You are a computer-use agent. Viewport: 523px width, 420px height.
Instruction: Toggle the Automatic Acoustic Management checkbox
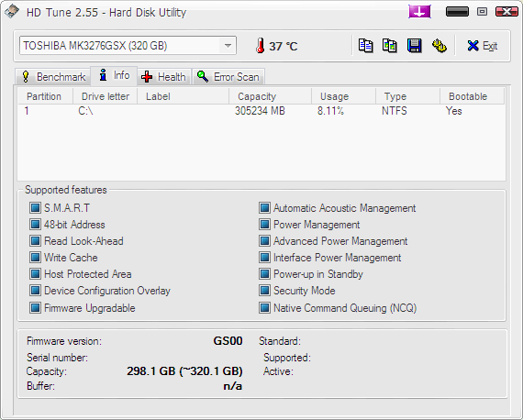pyautogui.click(x=264, y=208)
